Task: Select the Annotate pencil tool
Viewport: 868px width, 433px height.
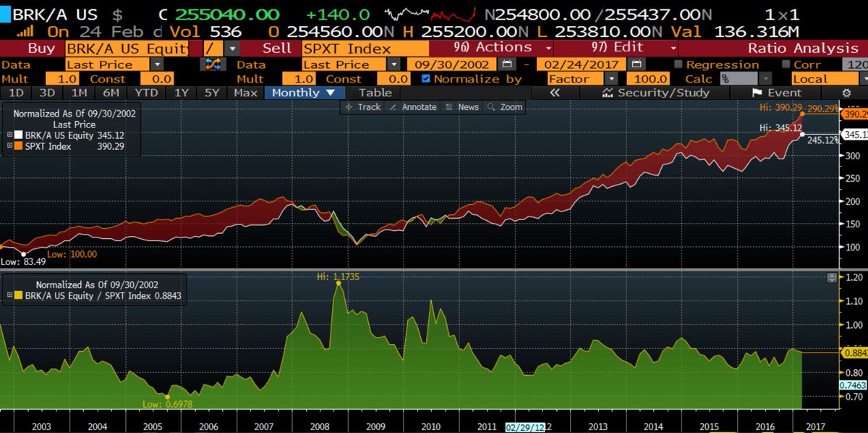Action: coord(413,107)
